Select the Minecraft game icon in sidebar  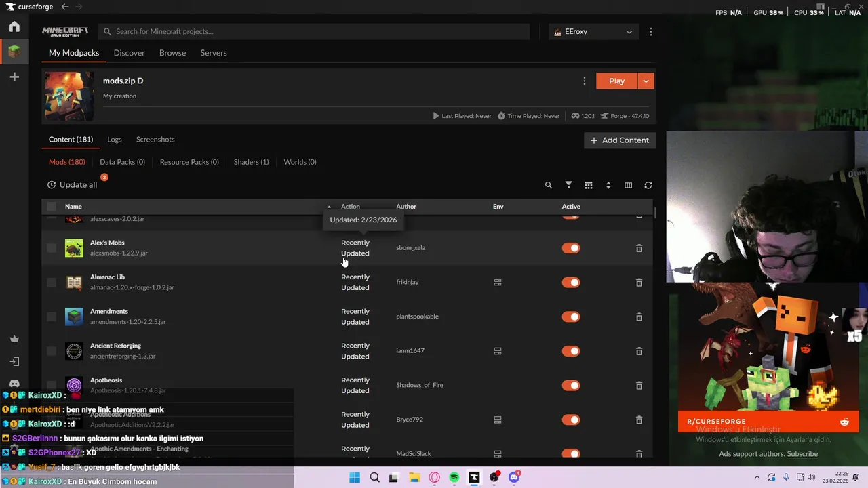click(x=14, y=52)
